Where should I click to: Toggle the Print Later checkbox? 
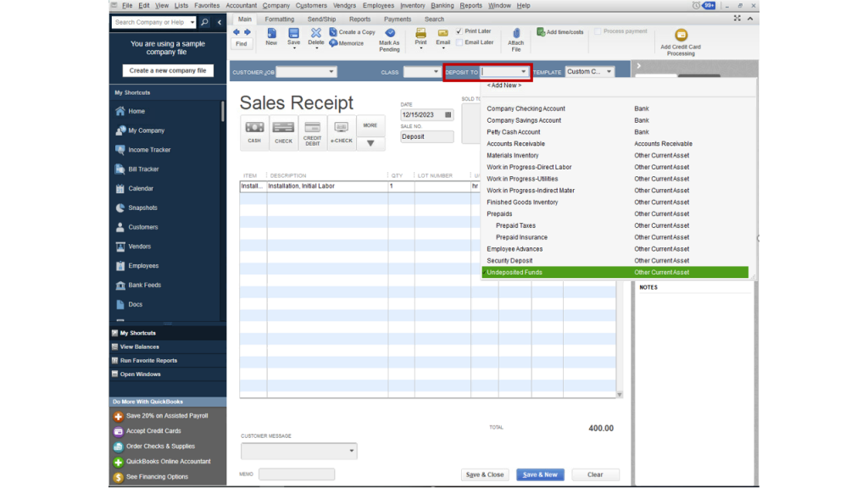click(459, 31)
